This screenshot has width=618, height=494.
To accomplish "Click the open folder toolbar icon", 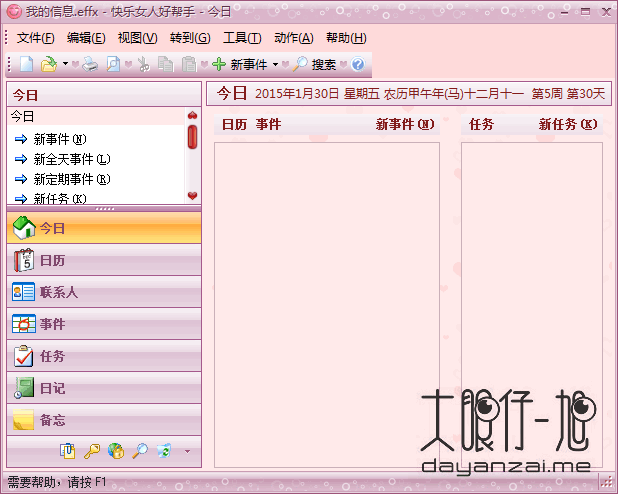I will (48, 64).
